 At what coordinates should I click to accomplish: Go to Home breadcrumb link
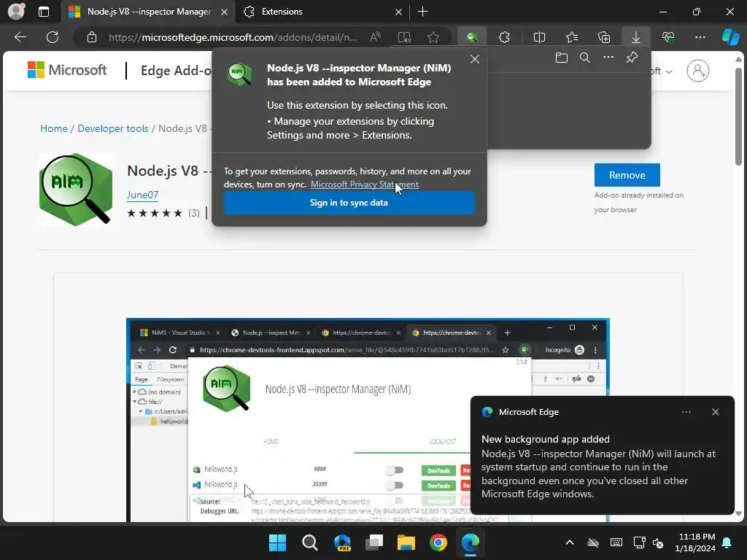[54, 128]
